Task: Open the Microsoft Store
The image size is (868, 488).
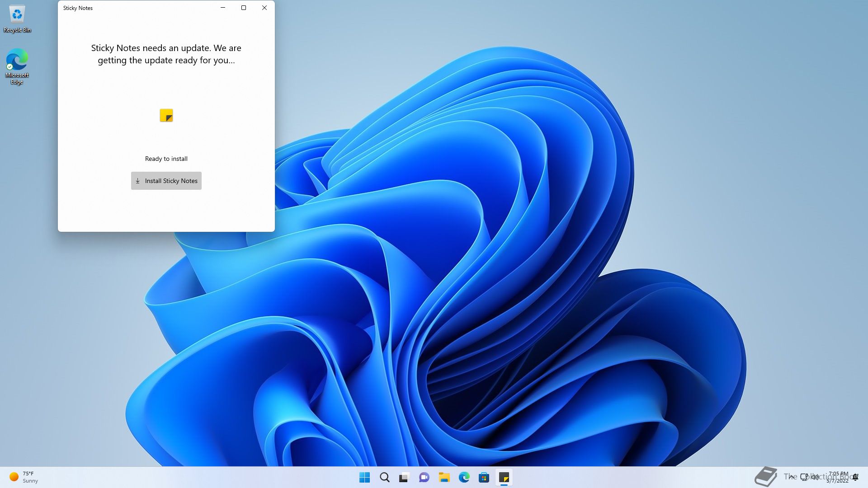Action: pyautogui.click(x=484, y=477)
